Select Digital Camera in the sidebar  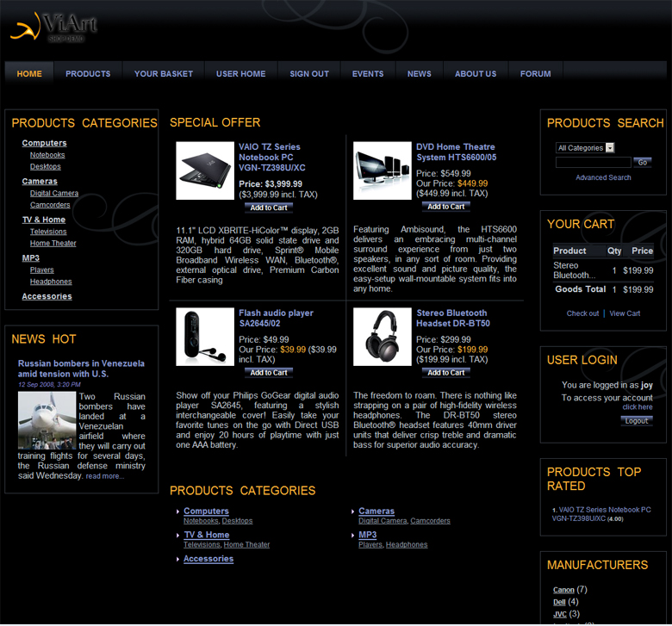coord(54,193)
